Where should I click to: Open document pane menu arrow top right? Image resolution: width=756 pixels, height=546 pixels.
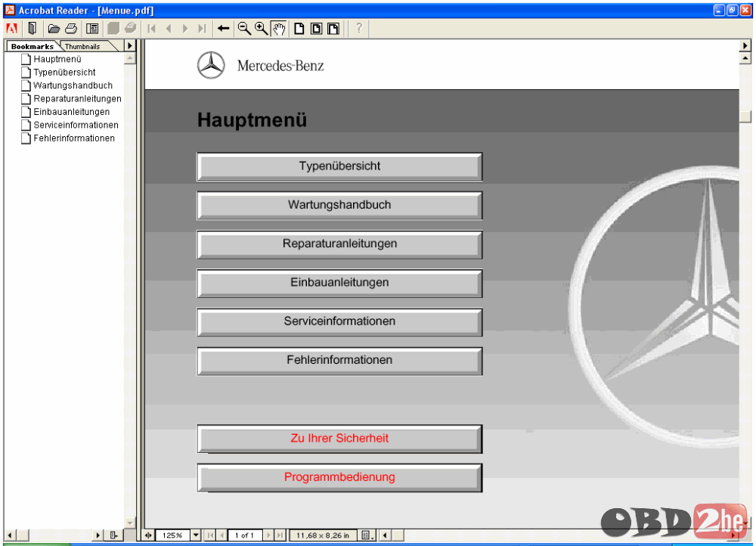(745, 45)
